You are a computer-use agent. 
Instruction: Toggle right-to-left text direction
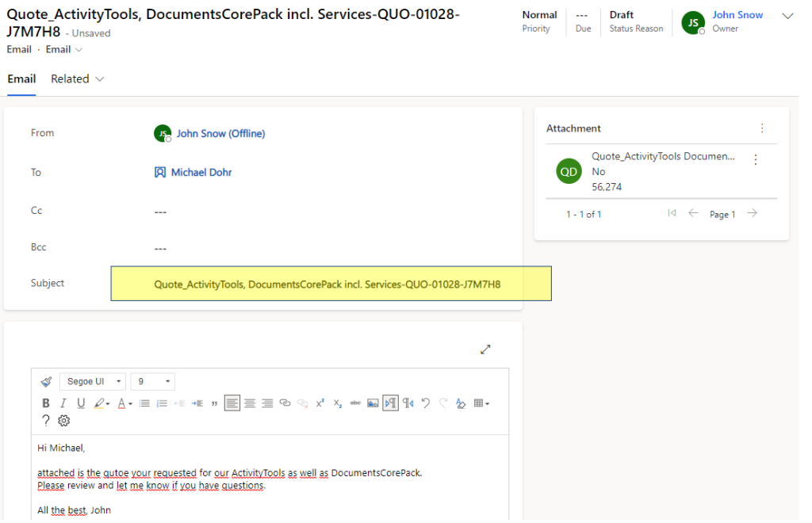[408, 403]
